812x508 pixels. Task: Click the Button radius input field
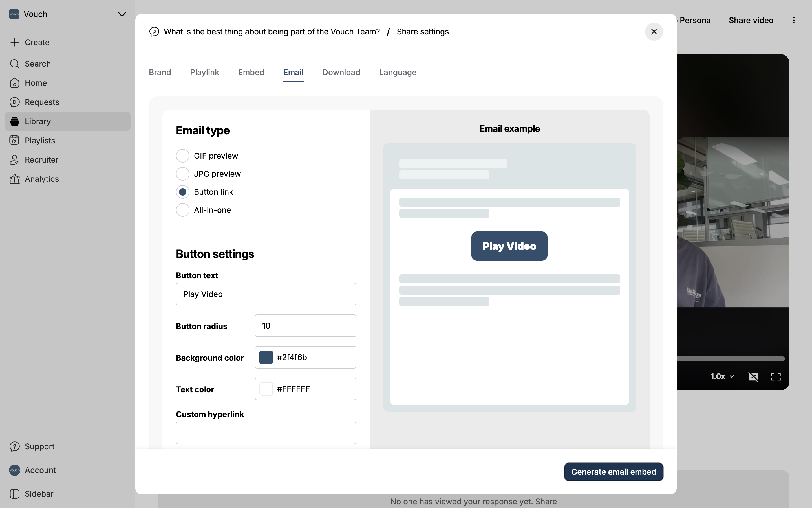(305, 326)
